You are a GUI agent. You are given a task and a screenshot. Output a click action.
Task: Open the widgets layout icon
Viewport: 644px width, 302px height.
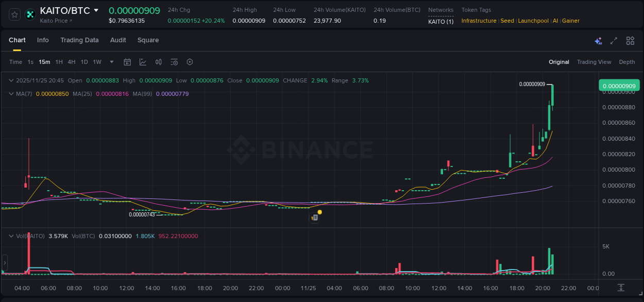(630, 40)
